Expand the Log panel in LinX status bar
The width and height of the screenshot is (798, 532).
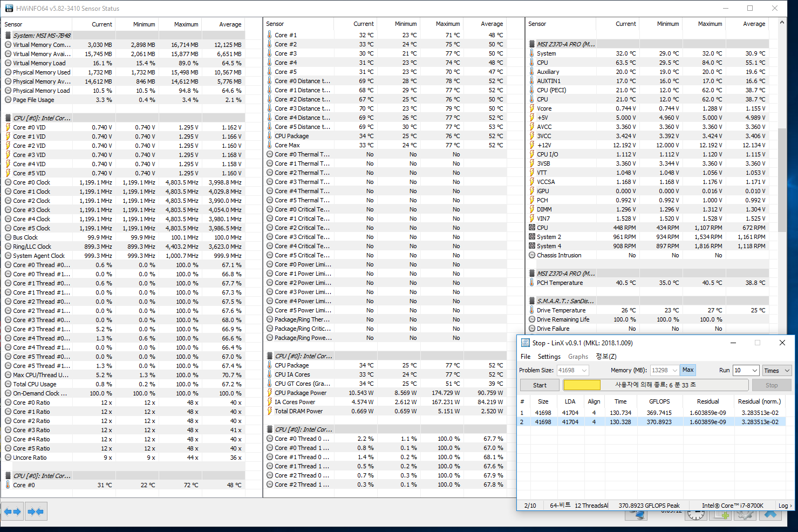click(785, 506)
